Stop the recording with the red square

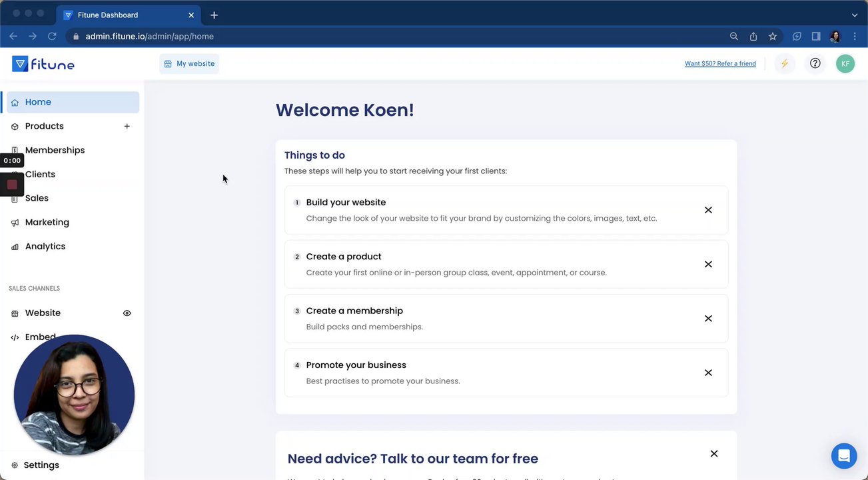[12, 185]
